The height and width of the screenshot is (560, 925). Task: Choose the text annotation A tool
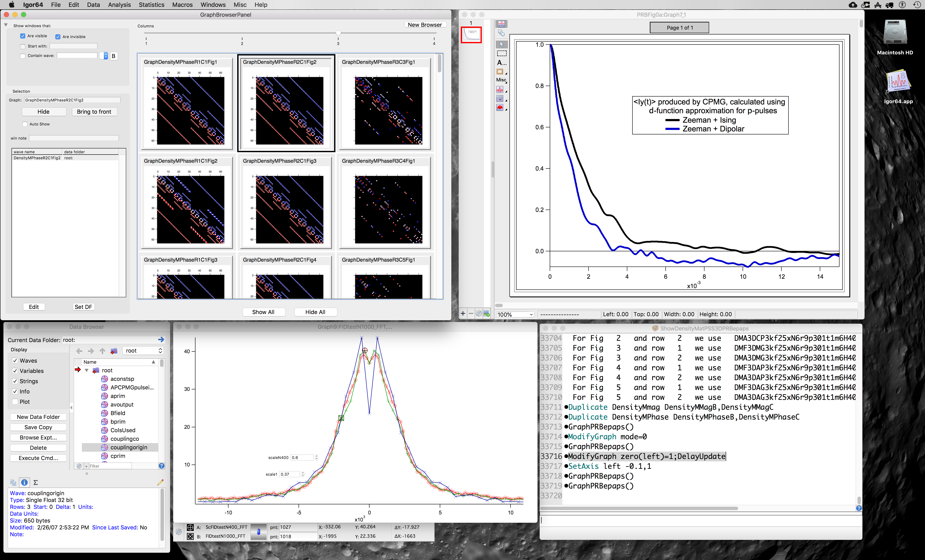[x=501, y=63]
